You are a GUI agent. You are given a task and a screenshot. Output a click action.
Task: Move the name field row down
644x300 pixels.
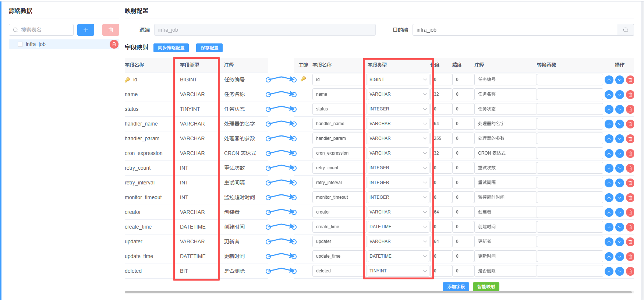click(x=620, y=95)
